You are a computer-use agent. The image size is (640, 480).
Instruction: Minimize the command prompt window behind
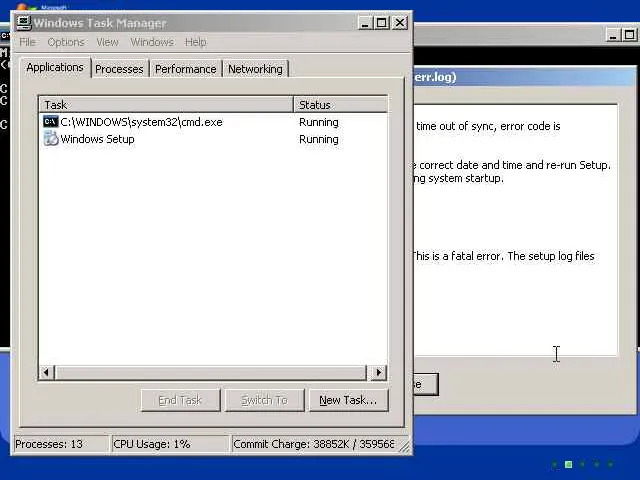pyautogui.click(x=612, y=35)
